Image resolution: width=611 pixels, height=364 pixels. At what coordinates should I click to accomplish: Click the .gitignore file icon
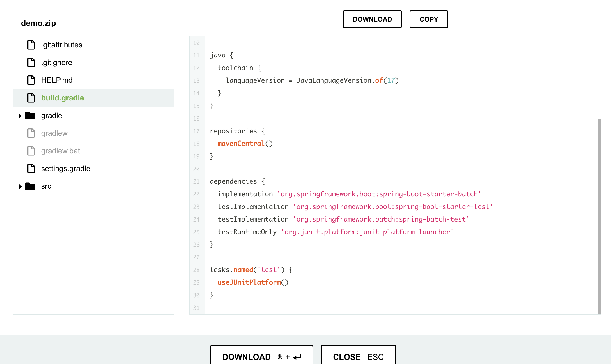31,63
